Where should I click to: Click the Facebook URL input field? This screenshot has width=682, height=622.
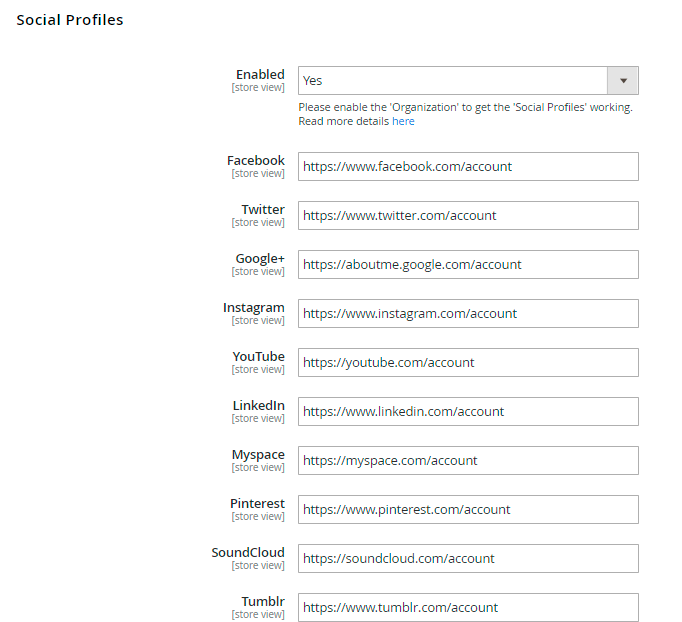468,167
